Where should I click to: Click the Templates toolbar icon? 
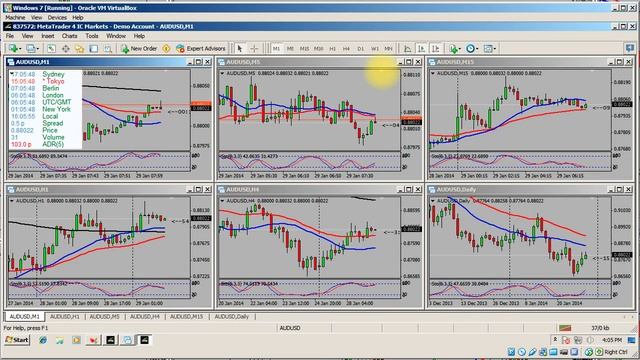(488, 49)
